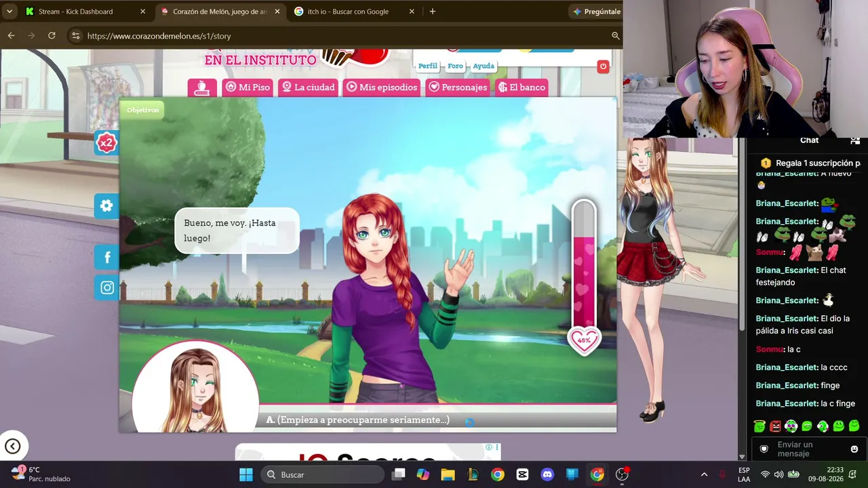Viewport: 868px width, 488px height.
Task: Open La ciudad menu
Action: tap(309, 87)
